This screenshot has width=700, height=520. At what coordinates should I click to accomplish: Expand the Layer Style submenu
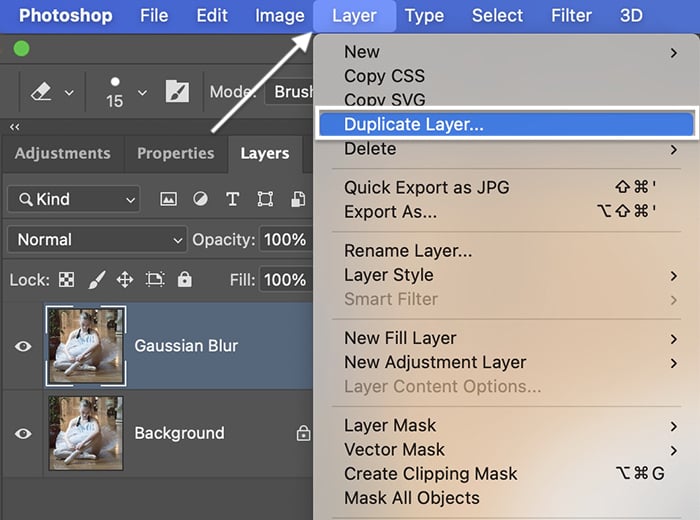click(506, 275)
